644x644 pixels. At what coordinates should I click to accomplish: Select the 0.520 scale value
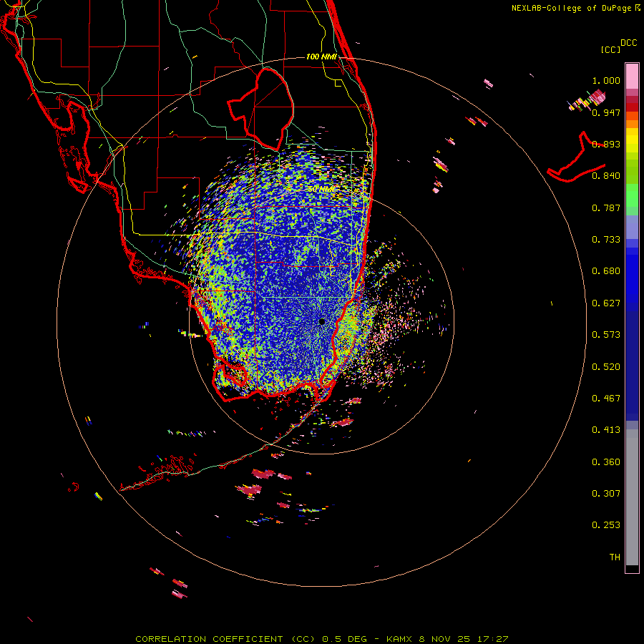click(606, 367)
